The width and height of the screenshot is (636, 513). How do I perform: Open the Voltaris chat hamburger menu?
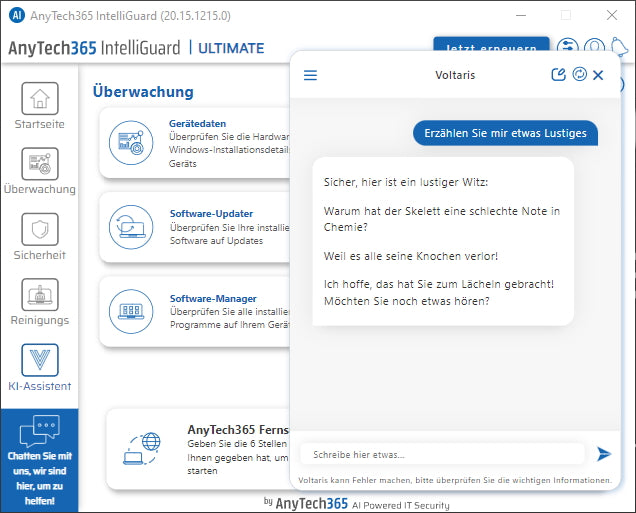pyautogui.click(x=310, y=75)
